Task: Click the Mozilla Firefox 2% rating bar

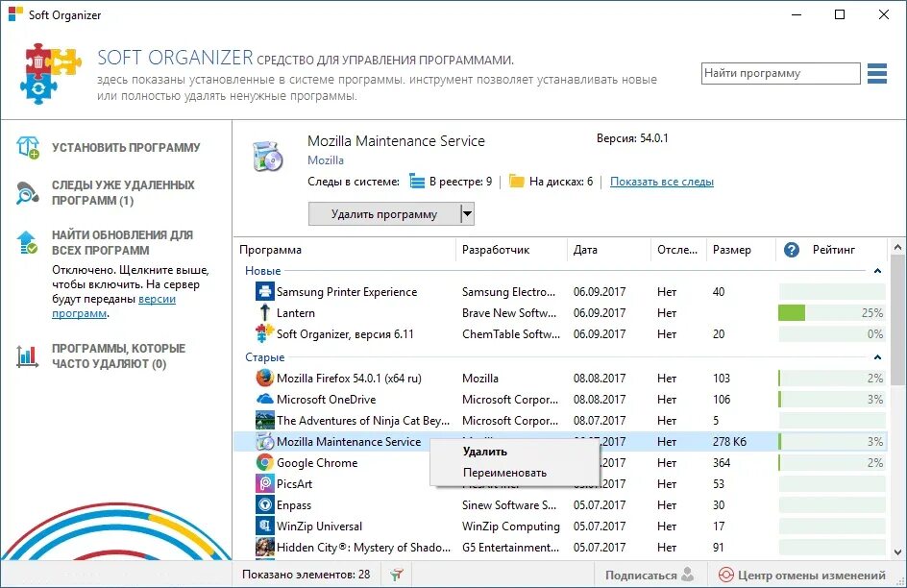Action: 832,379
